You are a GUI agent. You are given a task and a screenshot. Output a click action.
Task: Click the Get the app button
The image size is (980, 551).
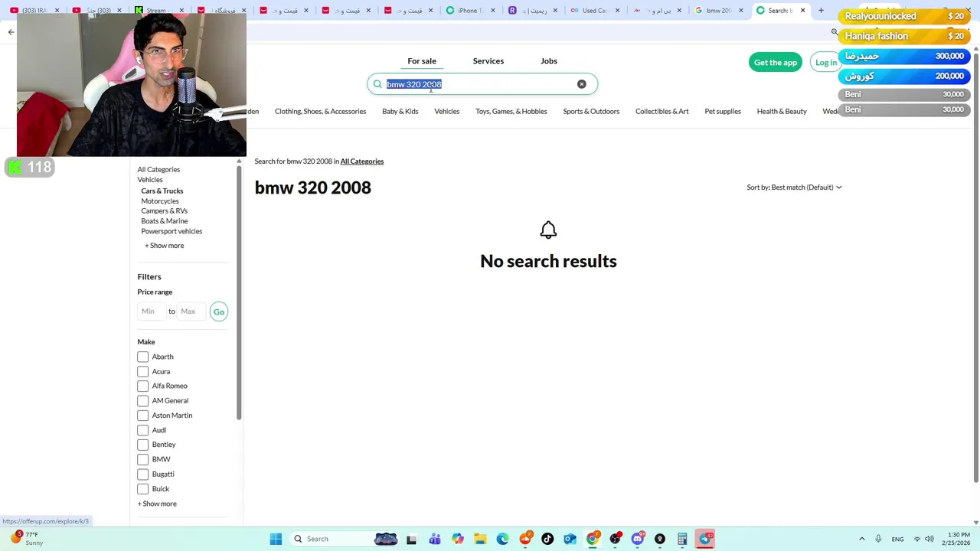pos(776,63)
